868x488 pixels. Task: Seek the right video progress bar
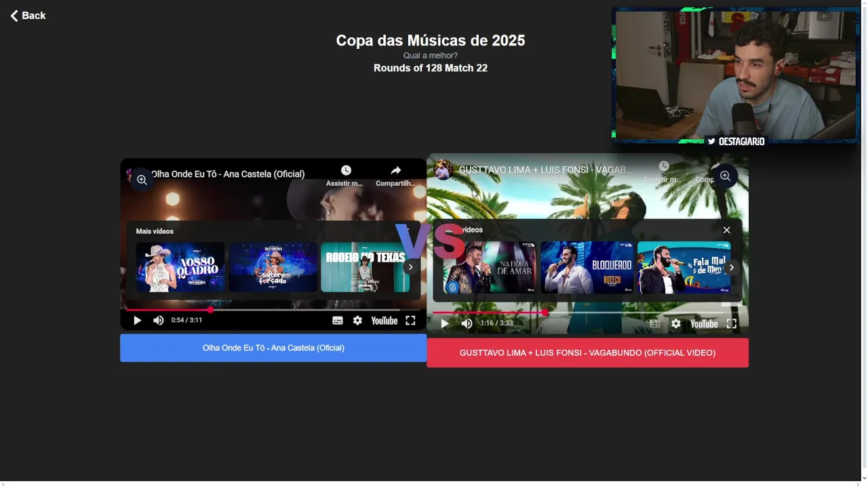point(587,312)
